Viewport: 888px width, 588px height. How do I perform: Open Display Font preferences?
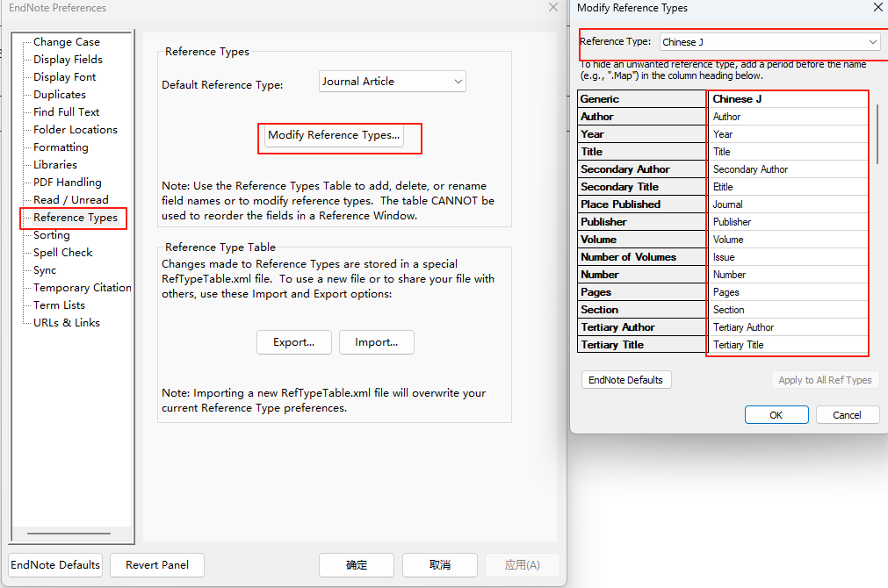(x=65, y=77)
